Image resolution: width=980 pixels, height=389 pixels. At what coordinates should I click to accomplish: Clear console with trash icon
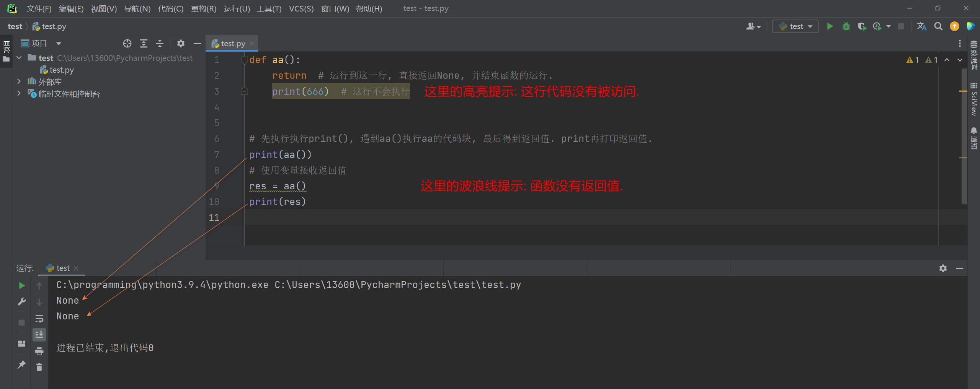(x=39, y=367)
